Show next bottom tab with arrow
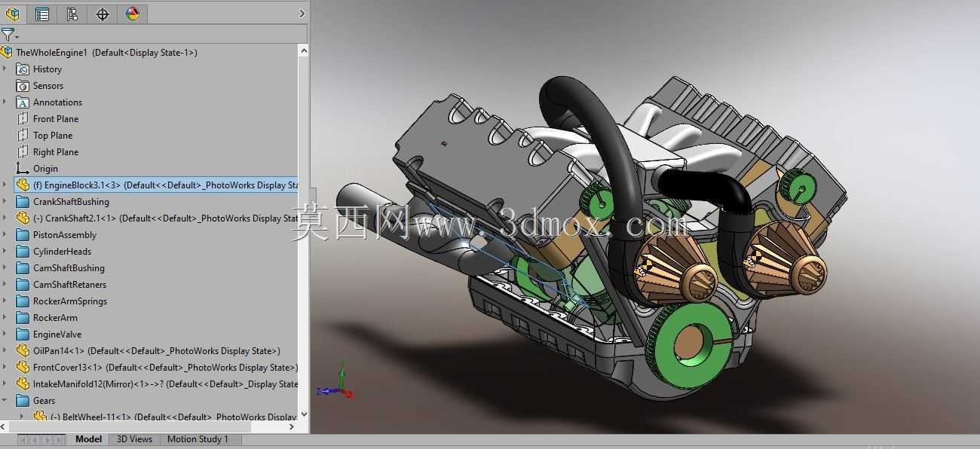 [49, 439]
